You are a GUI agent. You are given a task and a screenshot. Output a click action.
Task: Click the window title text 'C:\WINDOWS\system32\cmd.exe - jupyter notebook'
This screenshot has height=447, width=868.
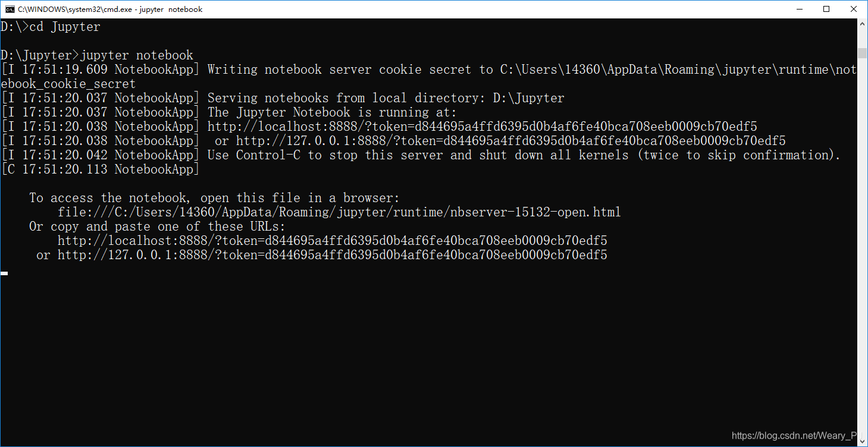click(x=110, y=9)
